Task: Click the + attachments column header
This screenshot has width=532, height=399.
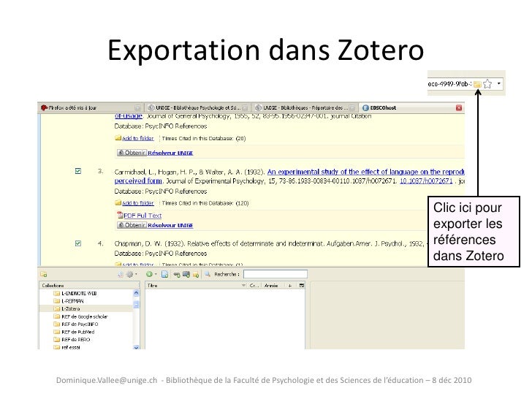Action: (x=289, y=285)
